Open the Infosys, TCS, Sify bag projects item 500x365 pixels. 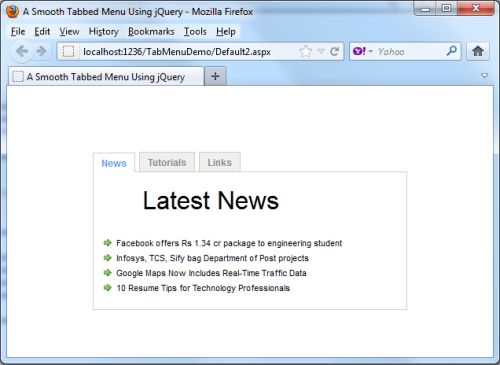pyautogui.click(x=212, y=258)
